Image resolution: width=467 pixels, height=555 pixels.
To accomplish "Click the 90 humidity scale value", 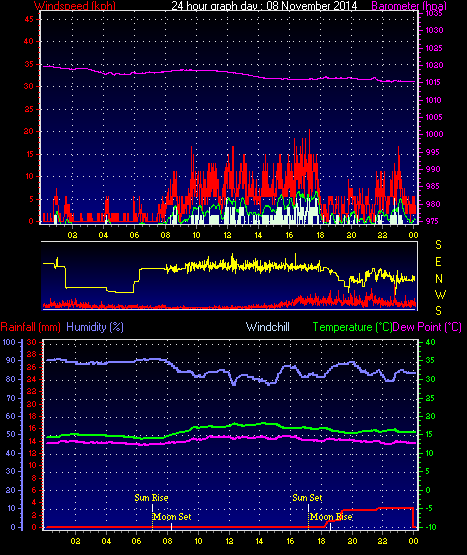I will (11, 360).
